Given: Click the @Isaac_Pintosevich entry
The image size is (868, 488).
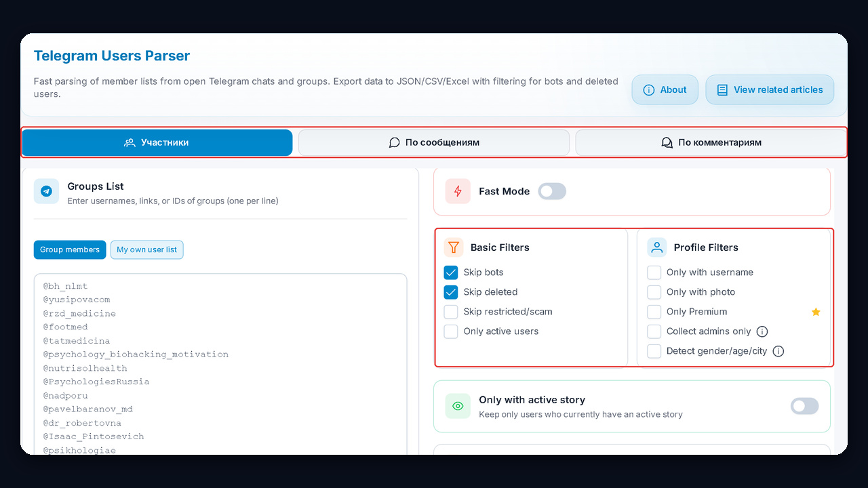Looking at the screenshot, I should point(94,436).
